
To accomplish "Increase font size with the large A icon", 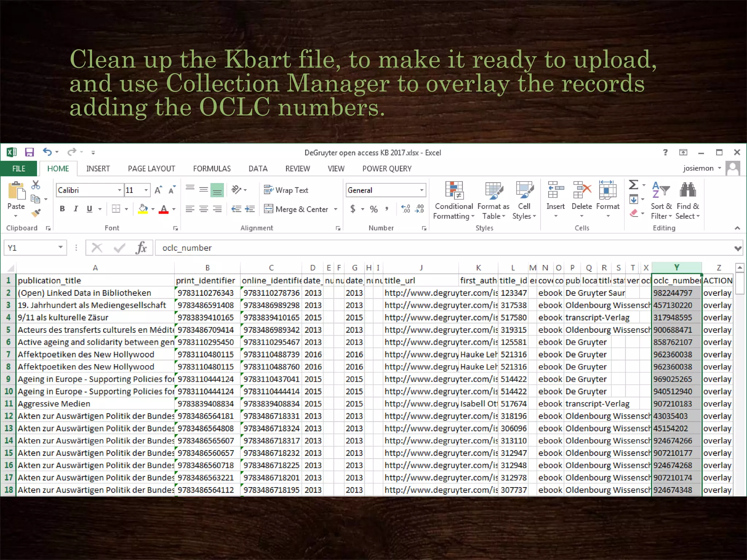I will [x=158, y=190].
